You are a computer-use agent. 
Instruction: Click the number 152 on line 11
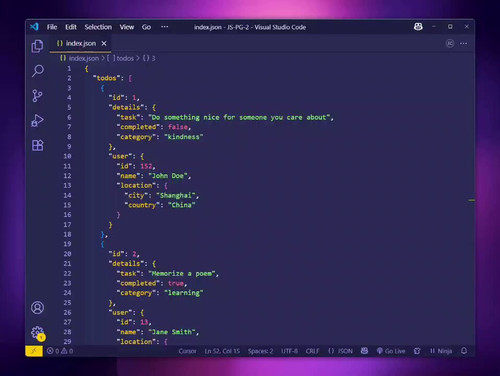pos(146,166)
